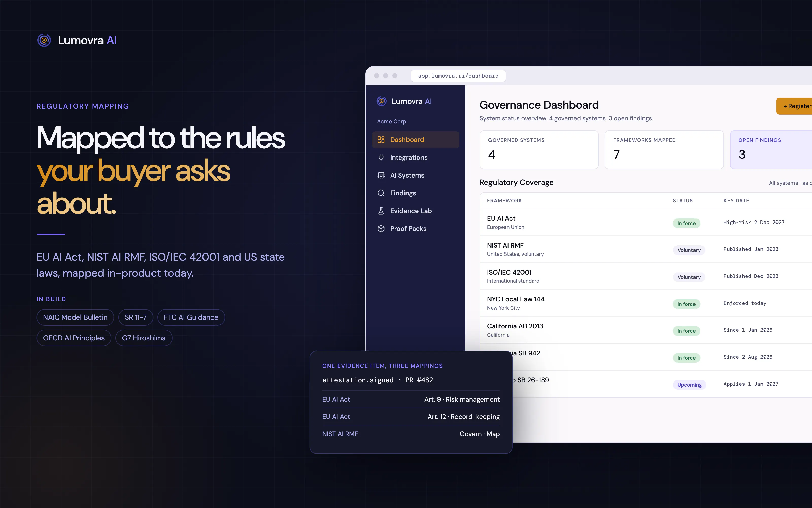The width and height of the screenshot is (812, 508).
Task: Click the Since 2 Aug 2026 date
Action: pos(748,357)
